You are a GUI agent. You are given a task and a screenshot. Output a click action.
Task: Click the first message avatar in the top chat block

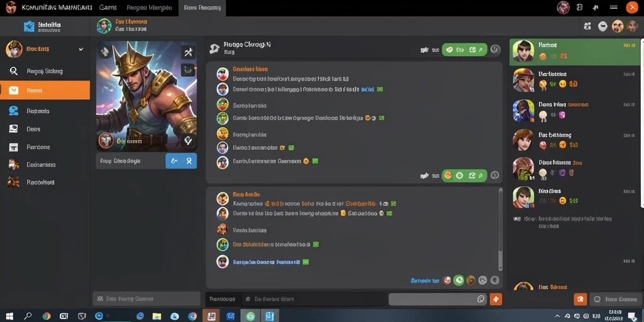222,74
